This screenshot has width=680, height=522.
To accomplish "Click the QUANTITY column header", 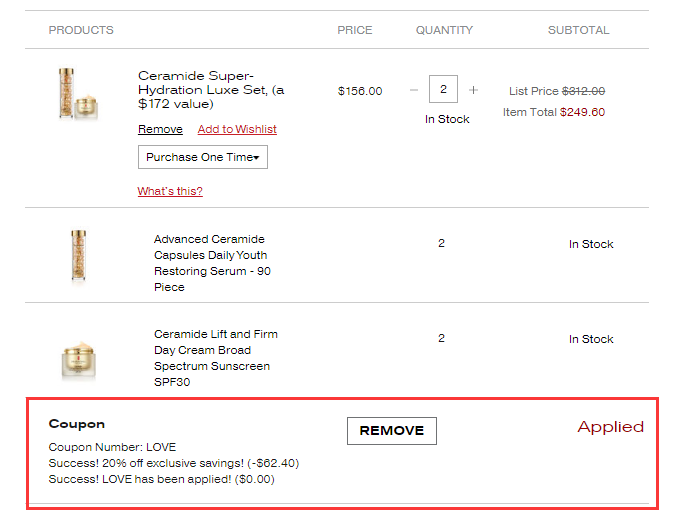I will pyautogui.click(x=444, y=30).
